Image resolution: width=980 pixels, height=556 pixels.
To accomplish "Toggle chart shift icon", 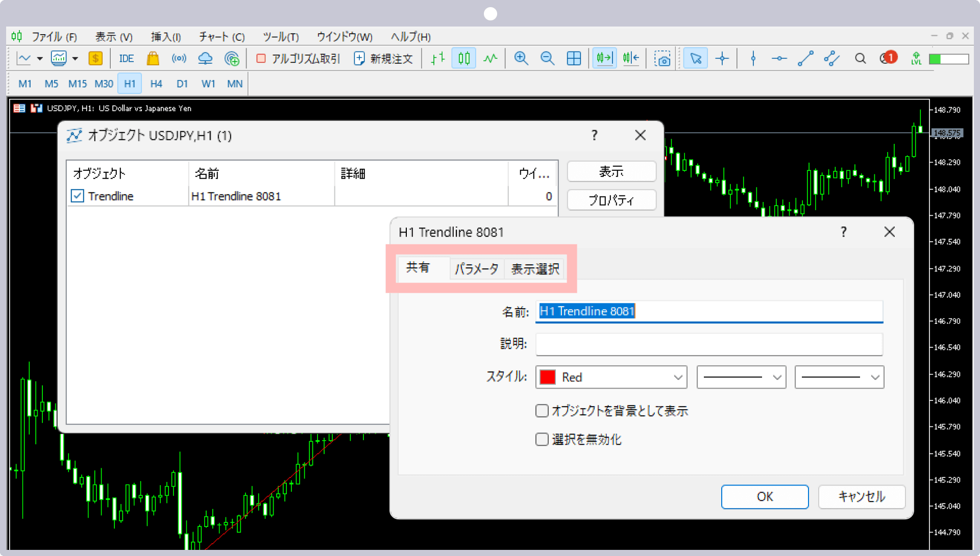I will point(631,59).
